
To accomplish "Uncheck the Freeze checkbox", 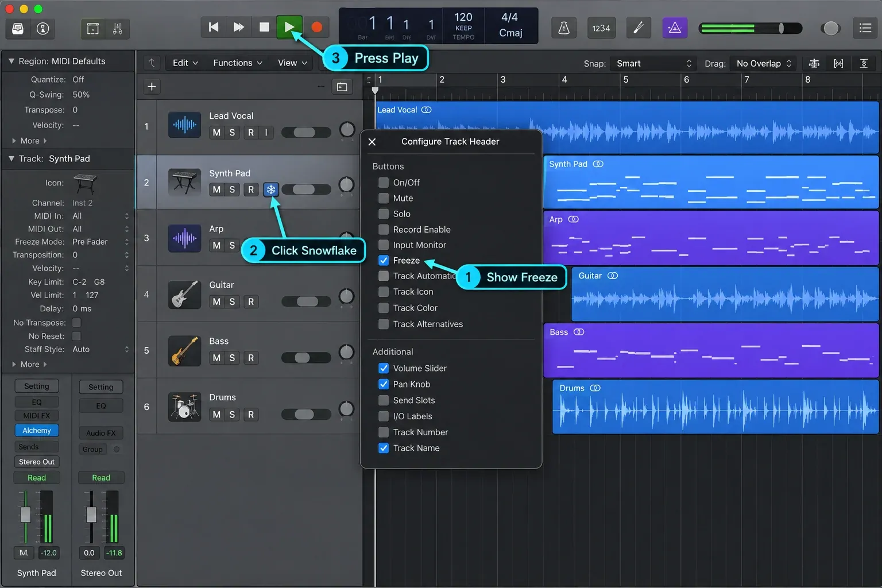I will pos(384,261).
